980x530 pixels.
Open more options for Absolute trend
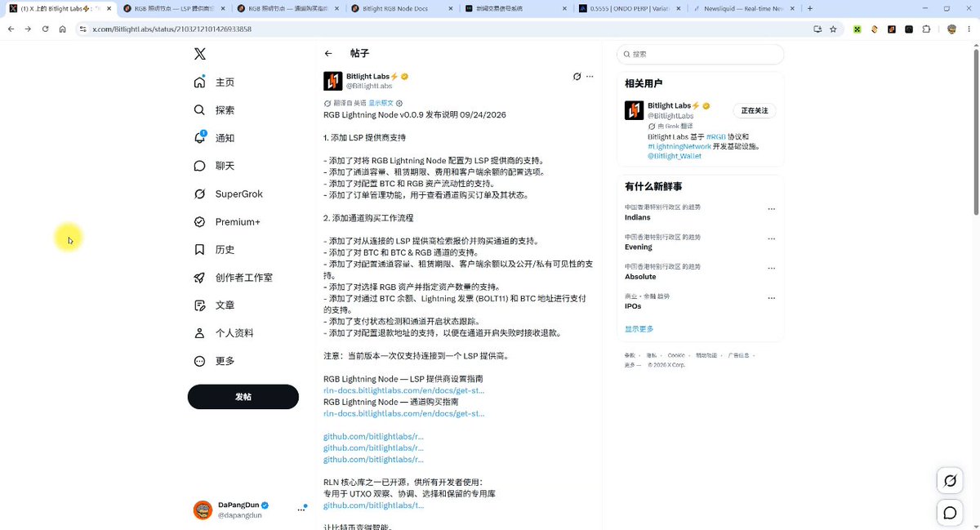pyautogui.click(x=771, y=267)
